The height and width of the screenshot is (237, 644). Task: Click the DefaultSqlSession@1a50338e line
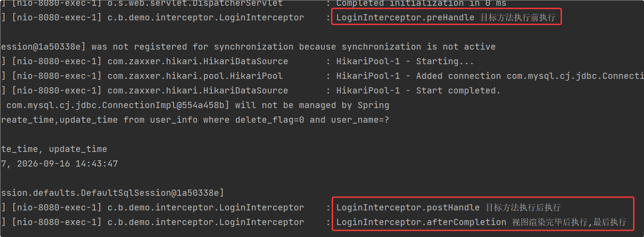112,193
